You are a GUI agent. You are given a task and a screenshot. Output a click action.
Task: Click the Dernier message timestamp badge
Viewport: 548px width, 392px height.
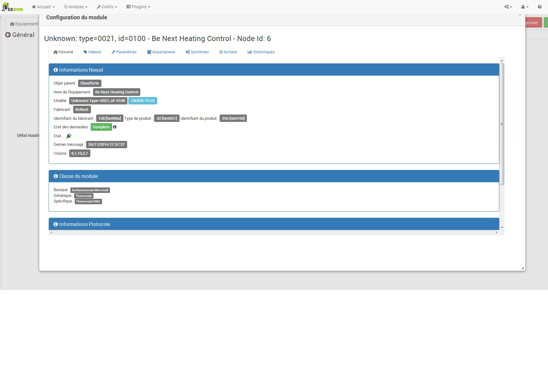tap(107, 144)
